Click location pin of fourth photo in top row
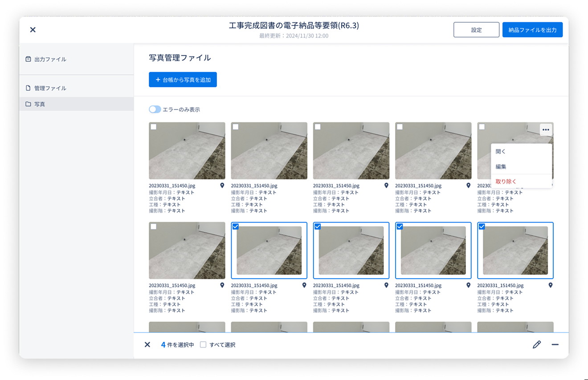Screen dimensions: 588x380 click(x=468, y=186)
